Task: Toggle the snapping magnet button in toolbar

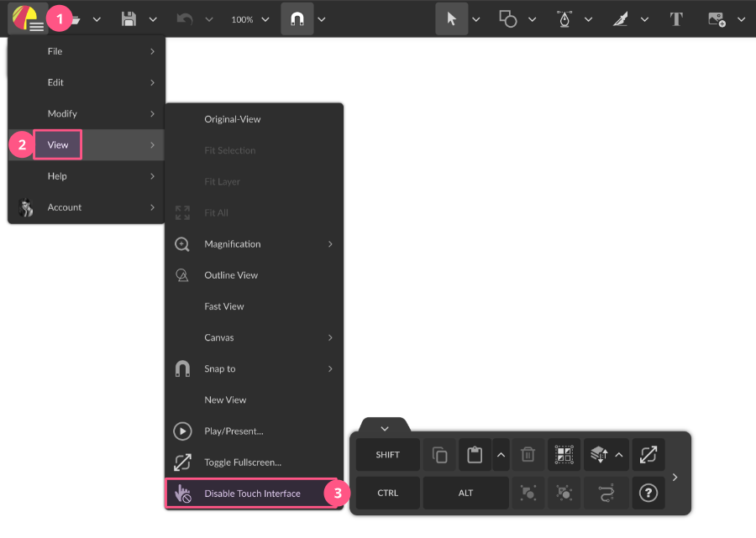Action: click(297, 18)
